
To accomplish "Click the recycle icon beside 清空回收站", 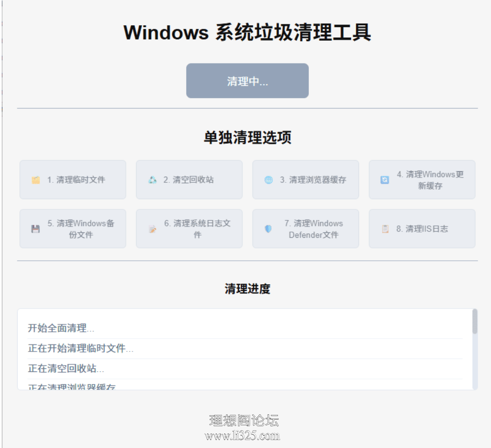I will pos(152,180).
